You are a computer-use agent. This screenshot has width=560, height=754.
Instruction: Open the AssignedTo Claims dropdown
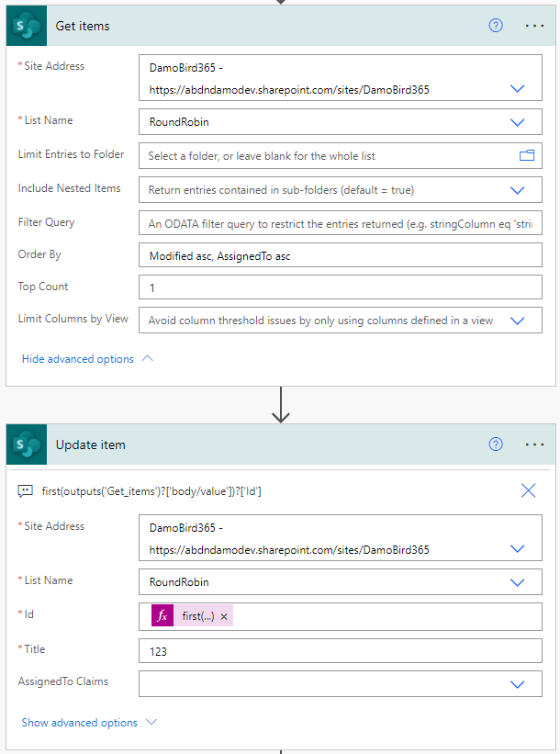pos(517,684)
